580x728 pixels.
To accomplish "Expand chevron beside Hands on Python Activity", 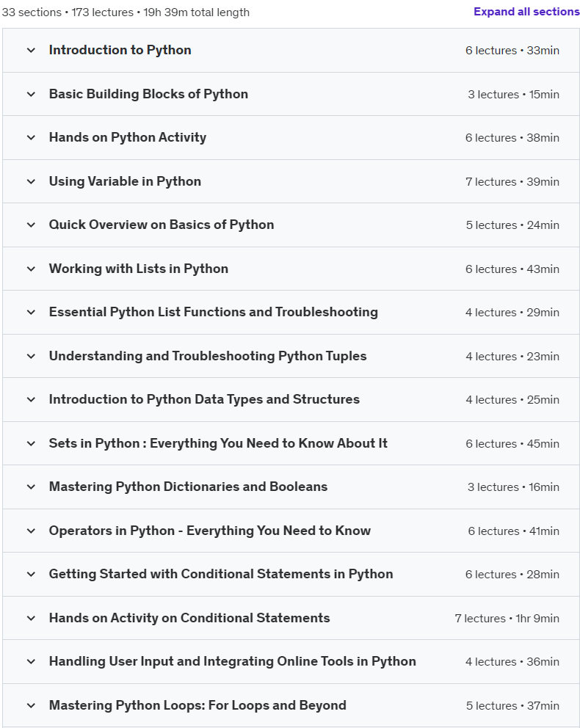I will tap(31, 137).
